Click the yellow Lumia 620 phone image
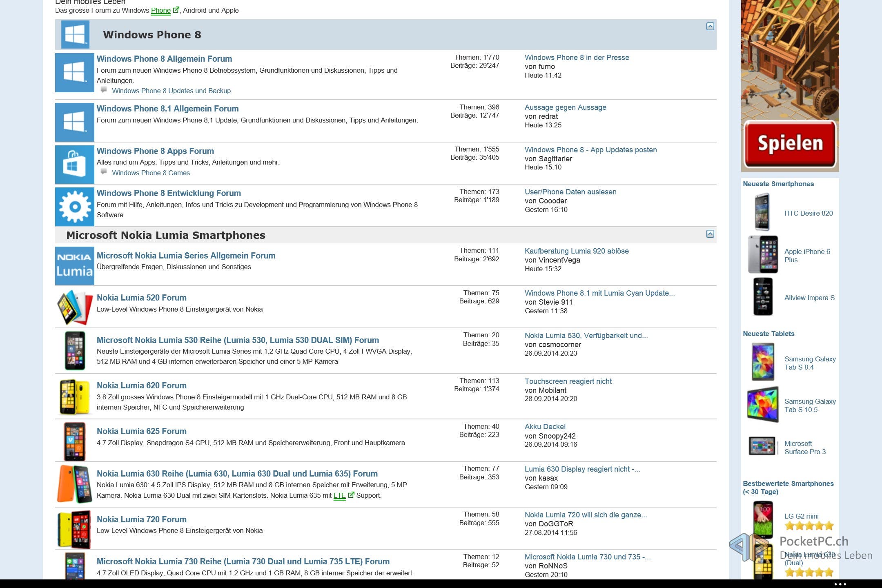The width and height of the screenshot is (882, 588). 74,396
